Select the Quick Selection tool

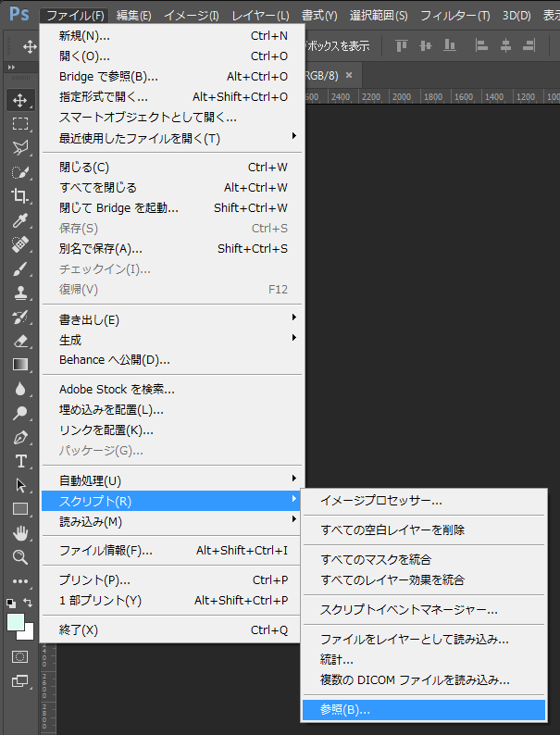pos(20,172)
